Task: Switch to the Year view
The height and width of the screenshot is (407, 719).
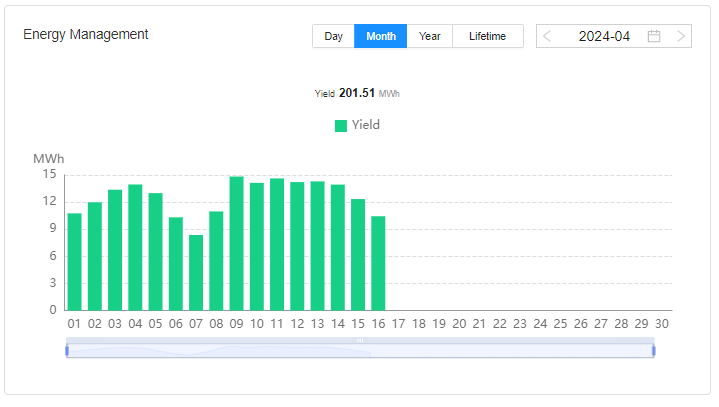Action: [430, 36]
